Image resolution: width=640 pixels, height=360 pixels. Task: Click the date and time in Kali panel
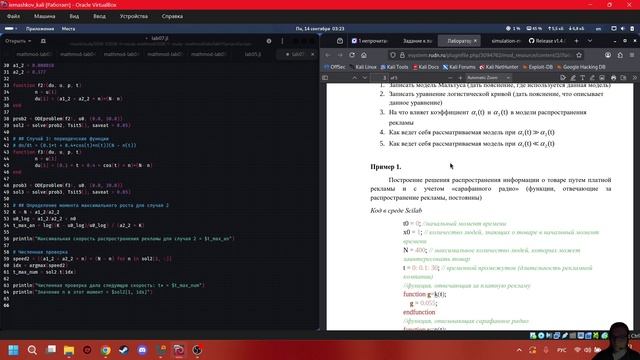tap(320, 29)
